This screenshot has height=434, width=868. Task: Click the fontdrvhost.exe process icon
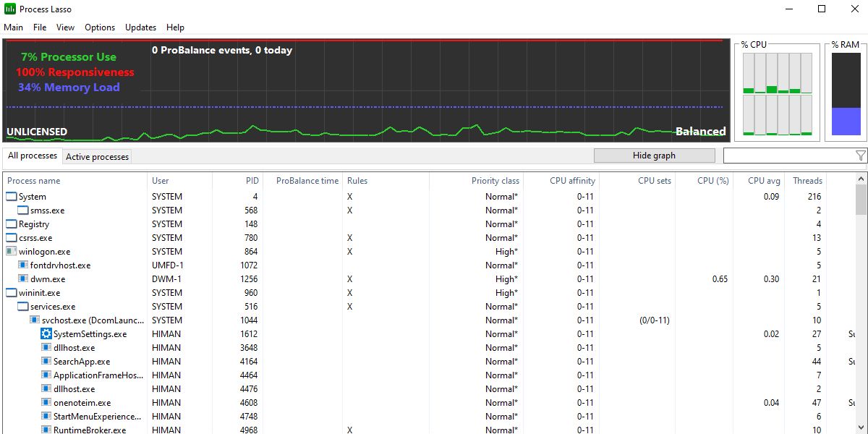click(x=23, y=265)
